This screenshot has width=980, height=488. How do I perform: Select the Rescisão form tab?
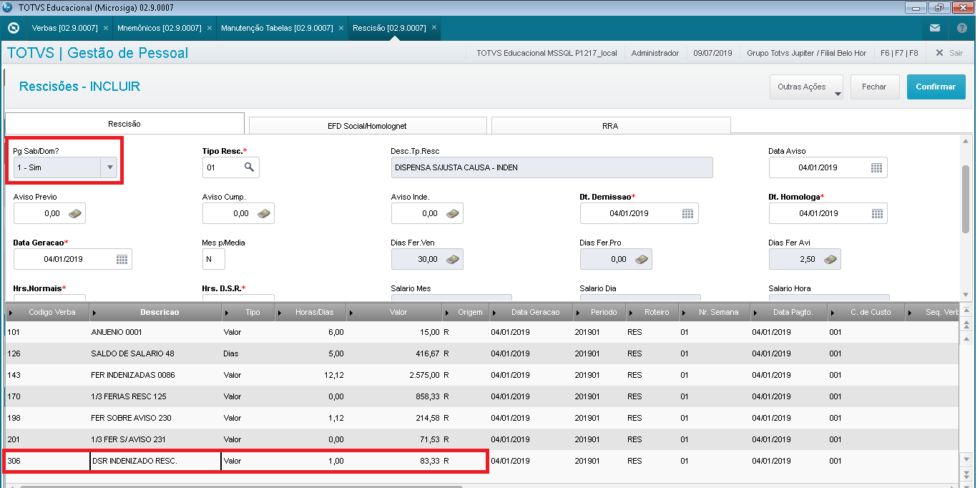(124, 124)
